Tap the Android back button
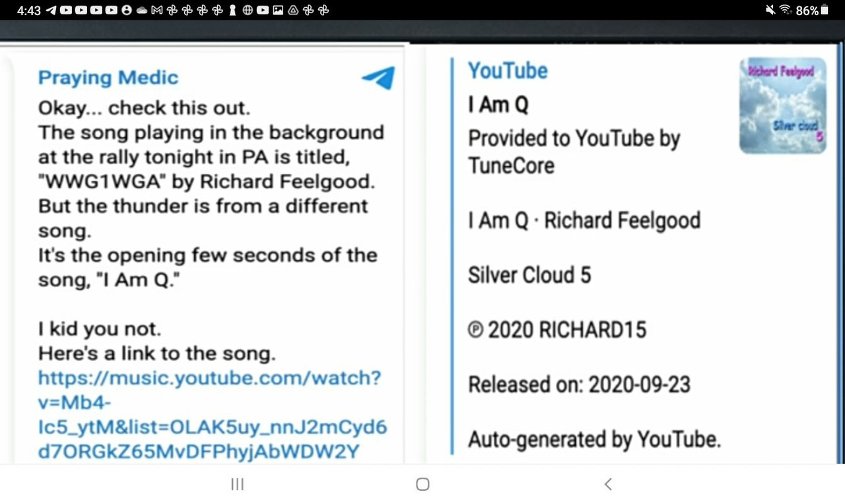Screen dimensions: 845x504 point(608,484)
